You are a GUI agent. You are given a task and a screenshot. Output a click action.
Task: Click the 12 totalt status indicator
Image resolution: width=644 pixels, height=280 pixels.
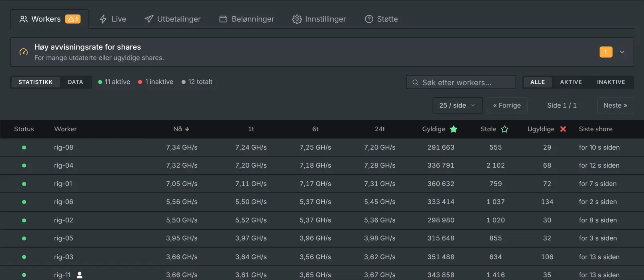point(197,82)
